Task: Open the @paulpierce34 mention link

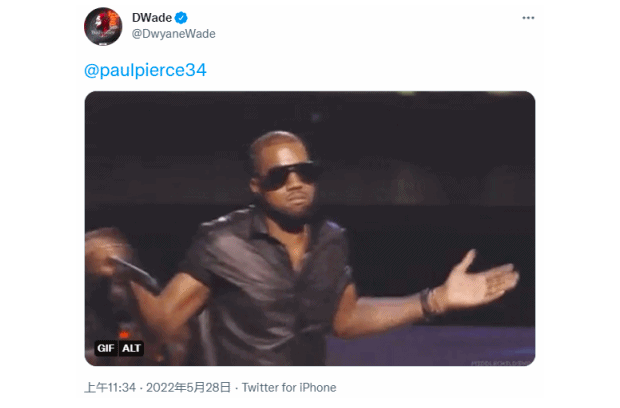Action: (145, 70)
